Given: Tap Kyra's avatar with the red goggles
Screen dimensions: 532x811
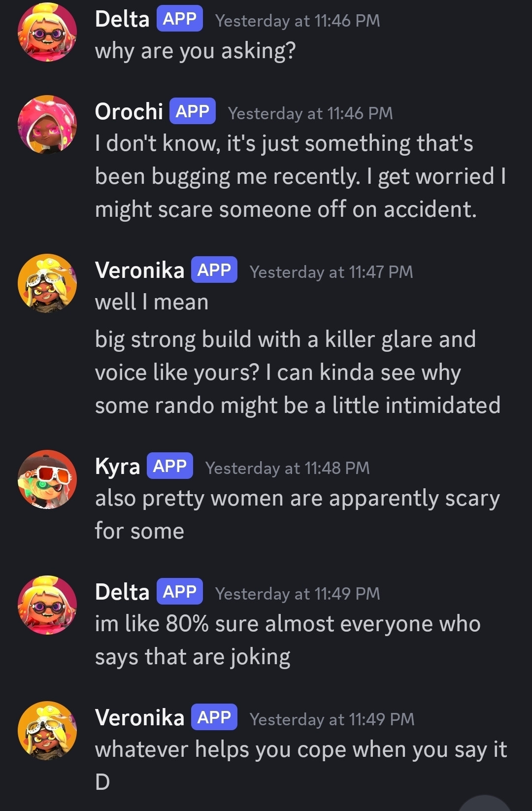Looking at the screenshot, I should pyautogui.click(x=47, y=479).
